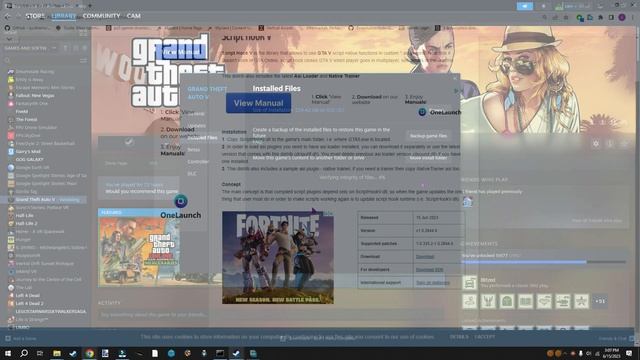Image resolution: width=640 pixels, height=360 pixels.
Task: Expand the Games and Software filter dropdown
Action: tap(53, 48)
